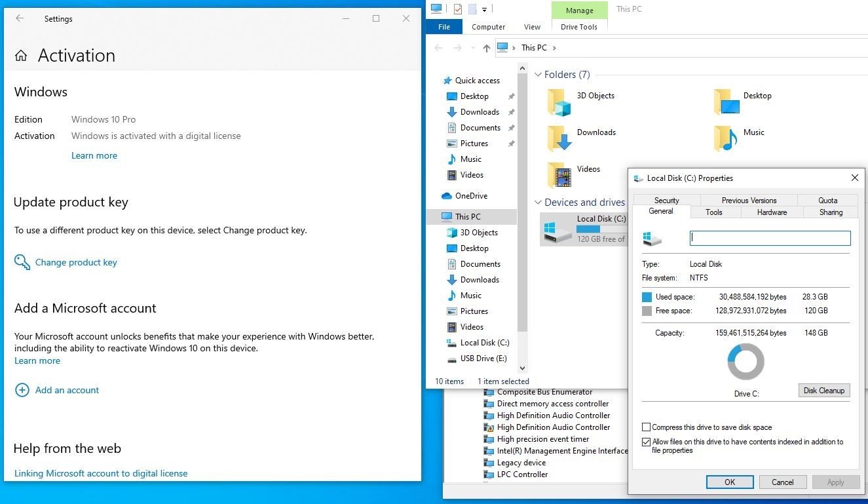Switch to the Quota tab

[827, 201]
